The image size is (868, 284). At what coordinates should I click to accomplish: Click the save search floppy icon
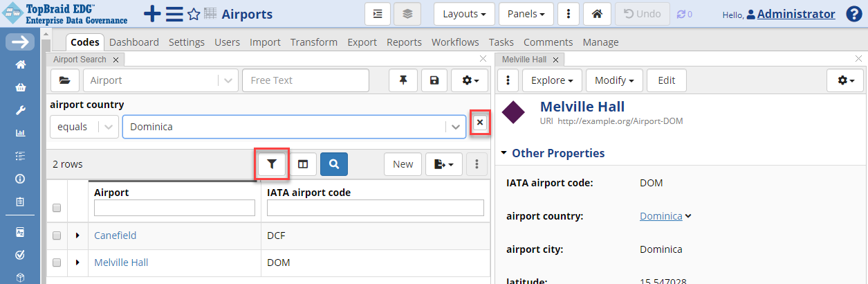click(x=434, y=80)
